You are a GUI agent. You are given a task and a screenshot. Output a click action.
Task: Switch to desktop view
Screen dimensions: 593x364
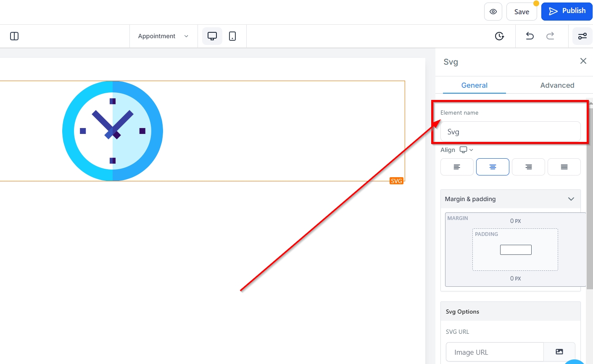pos(212,36)
